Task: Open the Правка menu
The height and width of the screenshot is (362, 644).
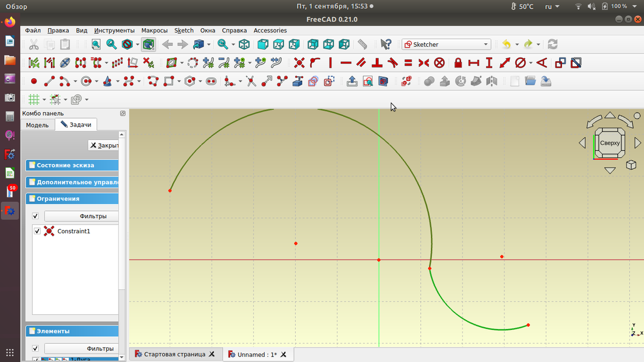Action: click(58, 31)
